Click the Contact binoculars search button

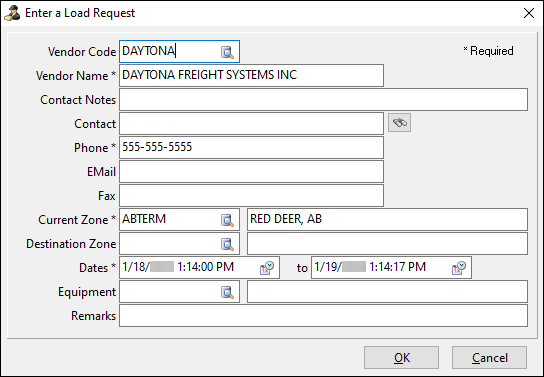pos(399,122)
